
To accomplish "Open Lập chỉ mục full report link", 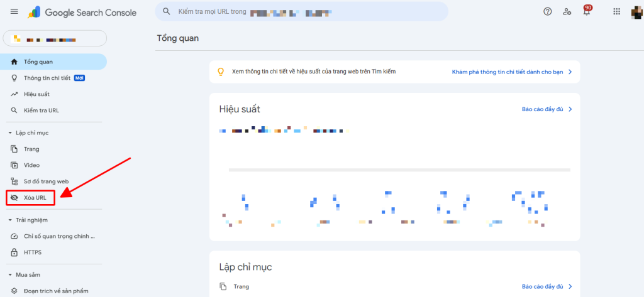I will [x=547, y=286].
